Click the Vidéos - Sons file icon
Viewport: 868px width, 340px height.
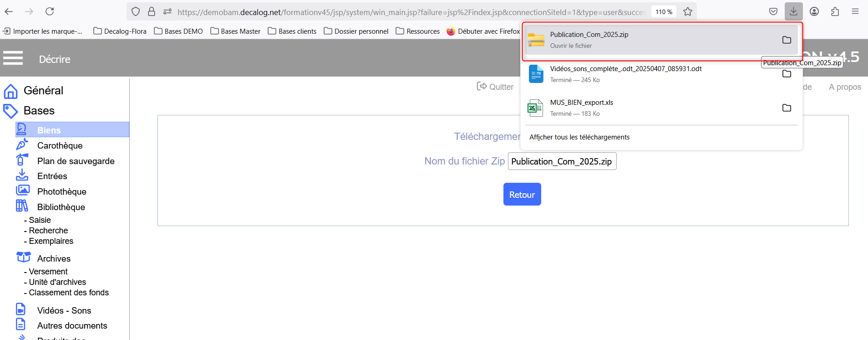(x=21, y=309)
